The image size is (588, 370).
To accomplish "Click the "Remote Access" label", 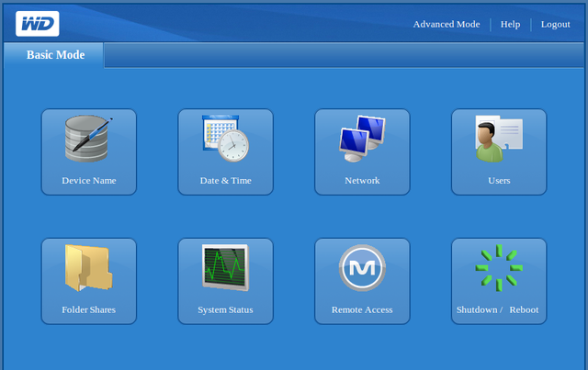I will click(362, 310).
